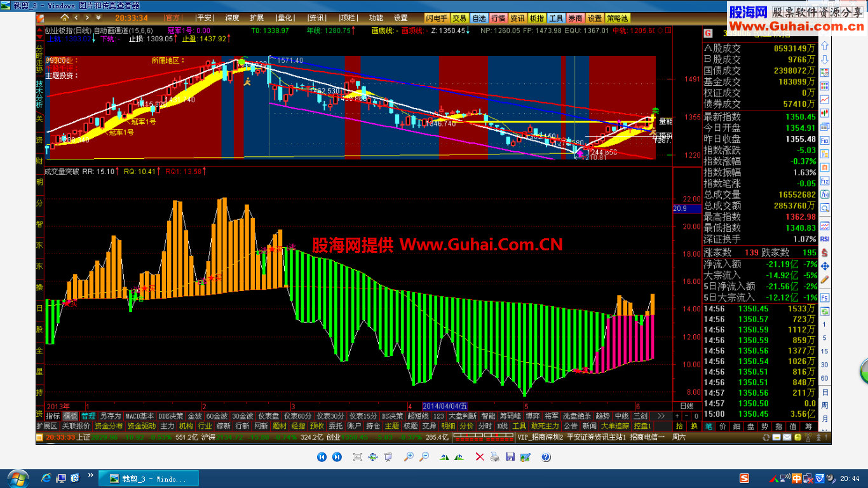Click the magnifier search icon in the right sidebar

click(x=824, y=207)
